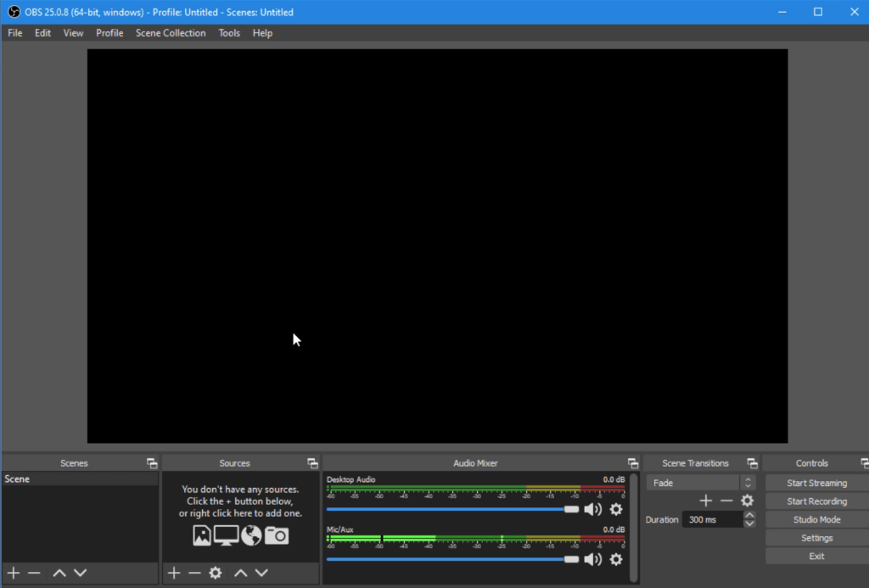Open the Profile menu
This screenshot has height=588, width=869.
109,33
